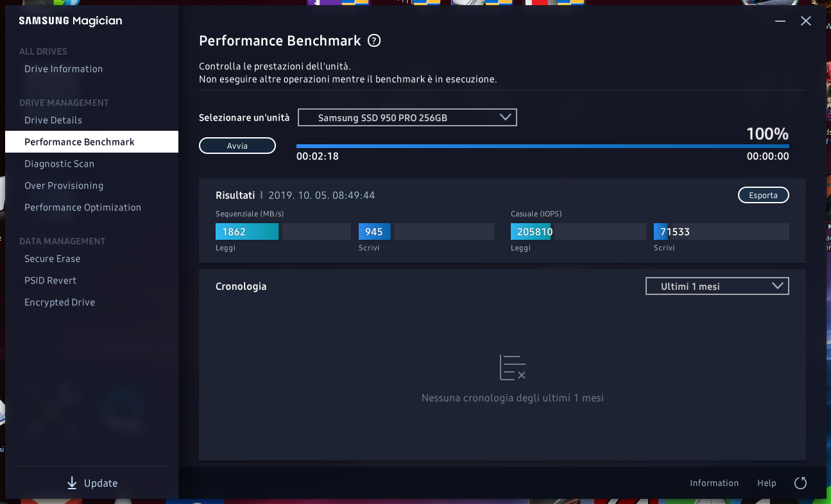The height and width of the screenshot is (504, 831).
Task: Click the Casuale (IOPS) label
Action: pyautogui.click(x=536, y=214)
